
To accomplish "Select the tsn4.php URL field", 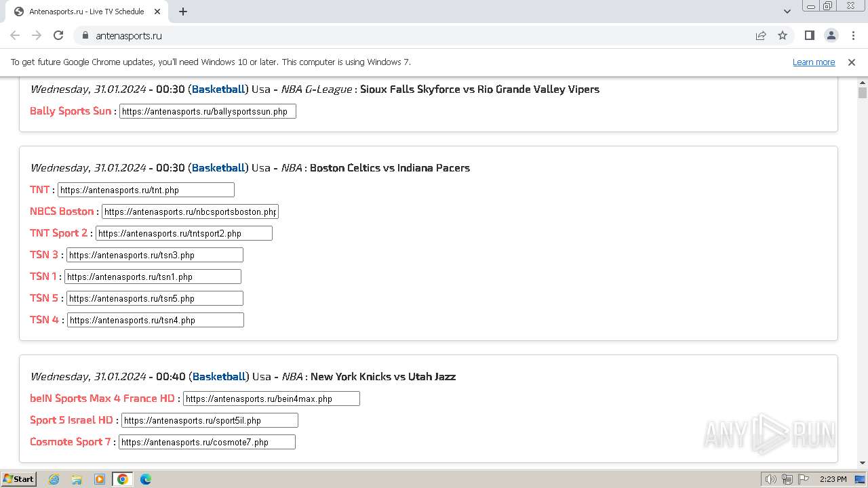I will pos(155,320).
